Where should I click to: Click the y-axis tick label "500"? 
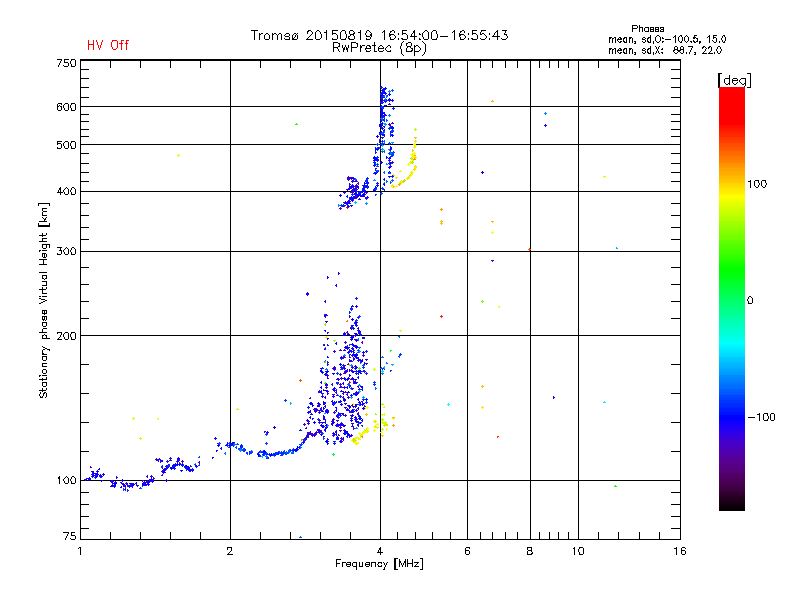click(66, 145)
